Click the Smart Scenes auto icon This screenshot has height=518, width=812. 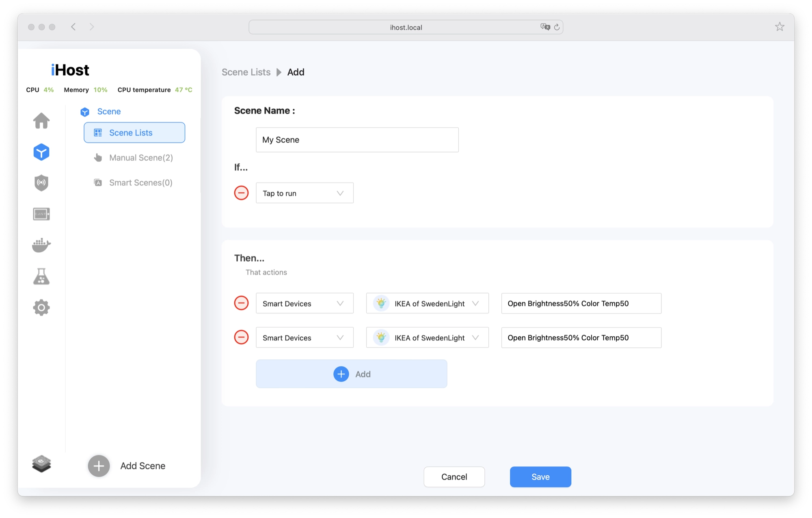pos(98,183)
